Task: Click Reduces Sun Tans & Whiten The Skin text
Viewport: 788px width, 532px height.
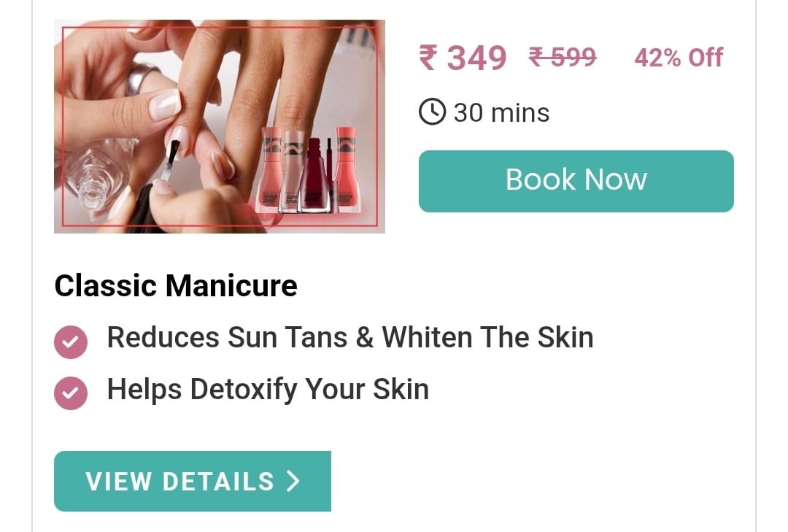Action: click(350, 337)
